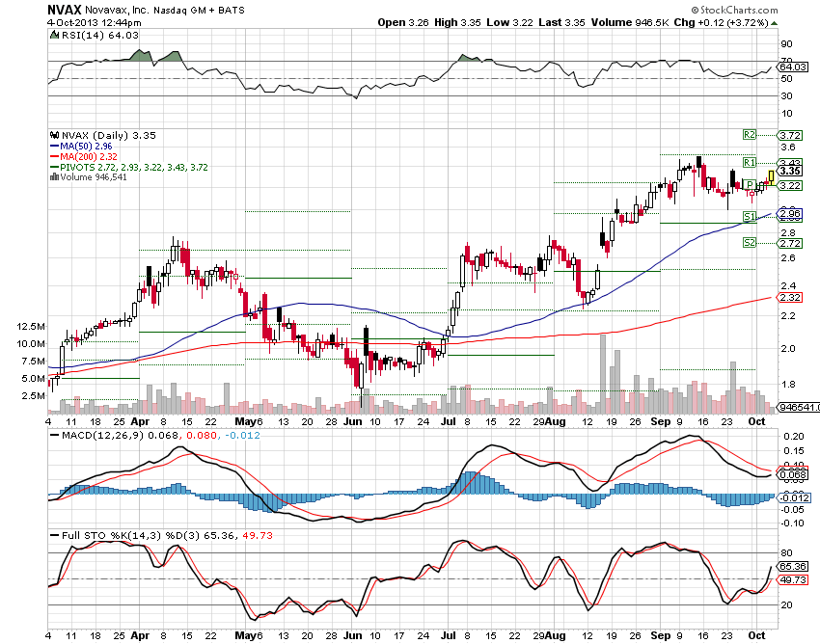
Task: Click the red MA(200) legend line marker
Action: (54, 157)
